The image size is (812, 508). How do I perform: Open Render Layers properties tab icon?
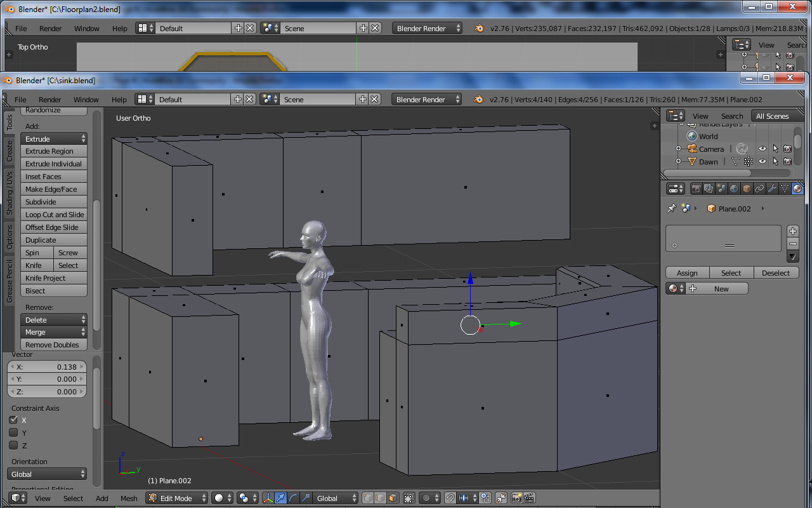click(709, 189)
